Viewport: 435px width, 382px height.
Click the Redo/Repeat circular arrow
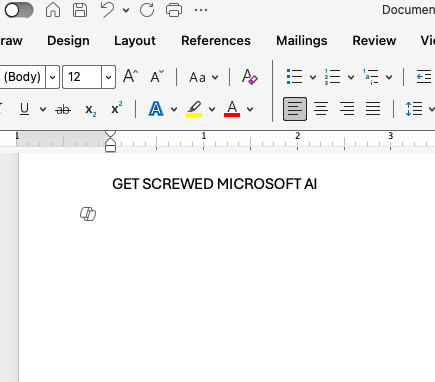[147, 10]
